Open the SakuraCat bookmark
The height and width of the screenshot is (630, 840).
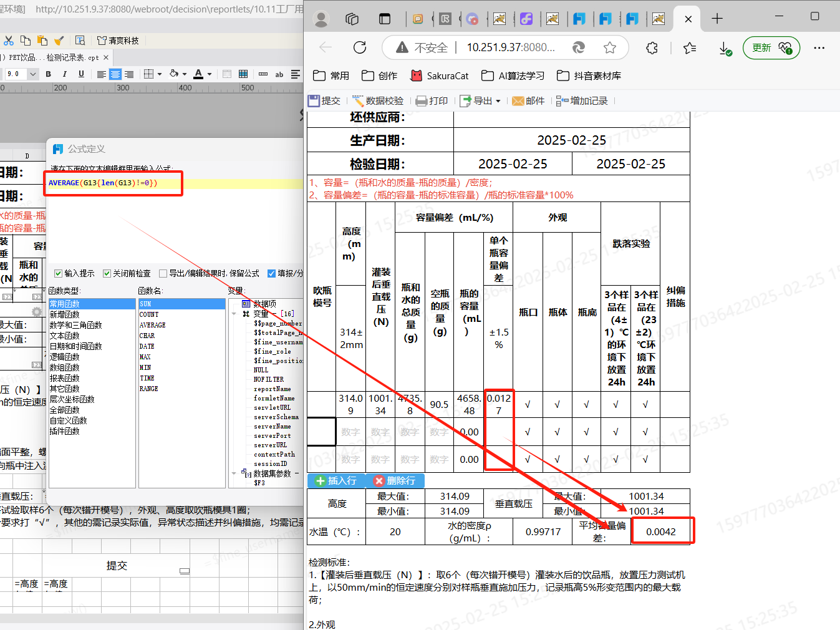tap(440, 75)
